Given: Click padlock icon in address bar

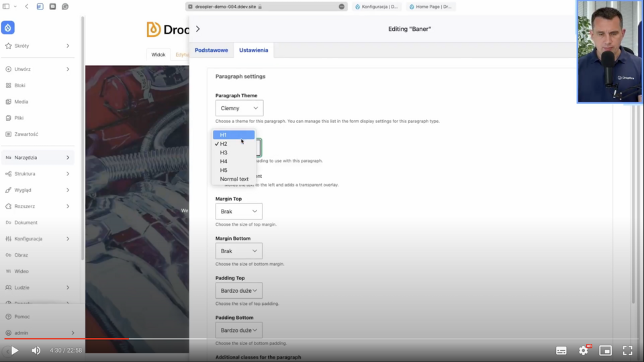Looking at the screenshot, I should pyautogui.click(x=260, y=7).
